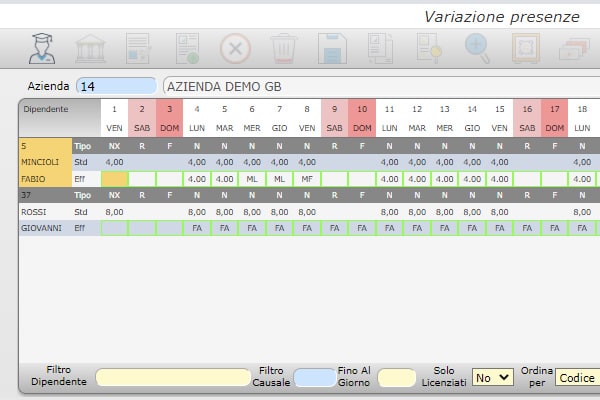
Task: Click the red X cancel icon
Action: coord(235,48)
